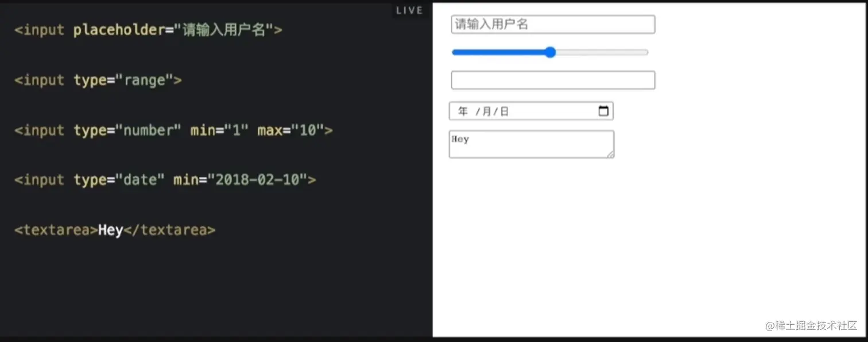Click the range slider's blue thumb
The image size is (868, 342).
550,52
